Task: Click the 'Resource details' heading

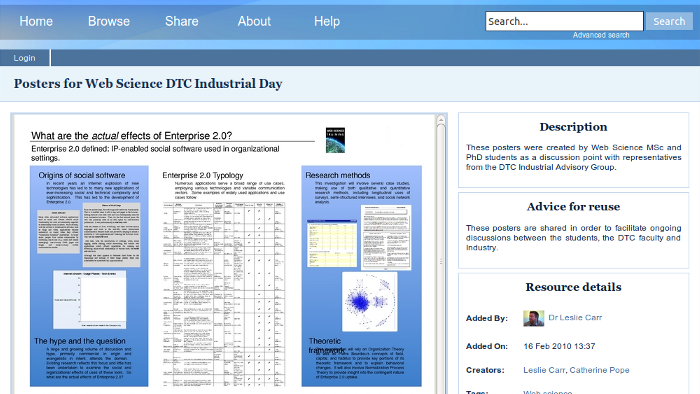Action: pos(573,287)
